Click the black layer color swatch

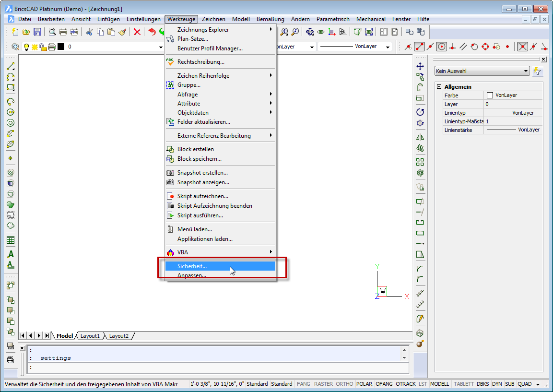pyautogui.click(x=61, y=47)
